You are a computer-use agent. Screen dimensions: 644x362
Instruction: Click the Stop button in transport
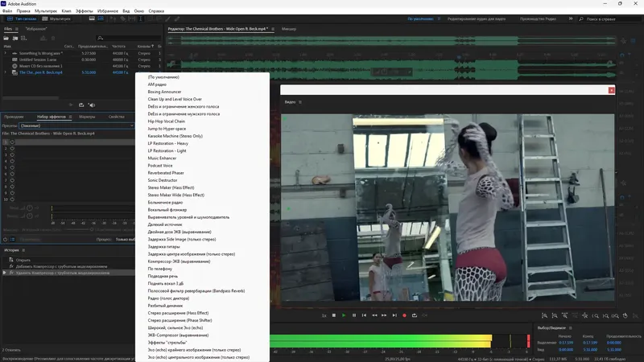coord(334,315)
